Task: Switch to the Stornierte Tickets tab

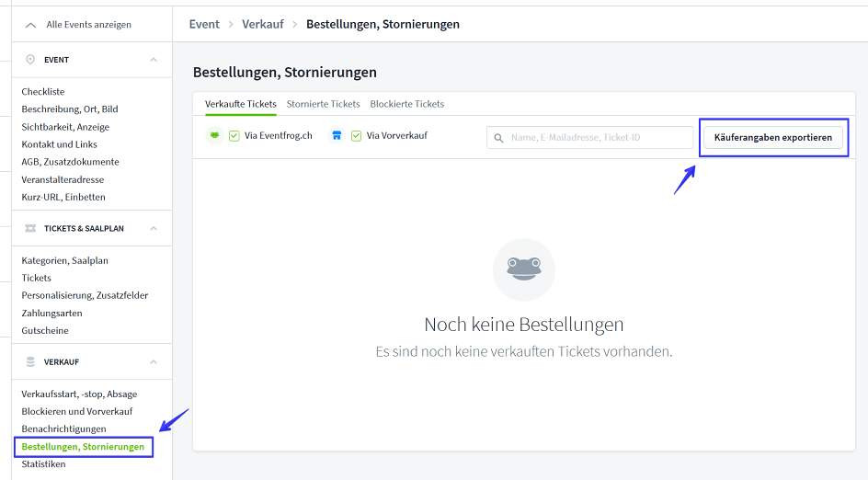Action: (323, 104)
